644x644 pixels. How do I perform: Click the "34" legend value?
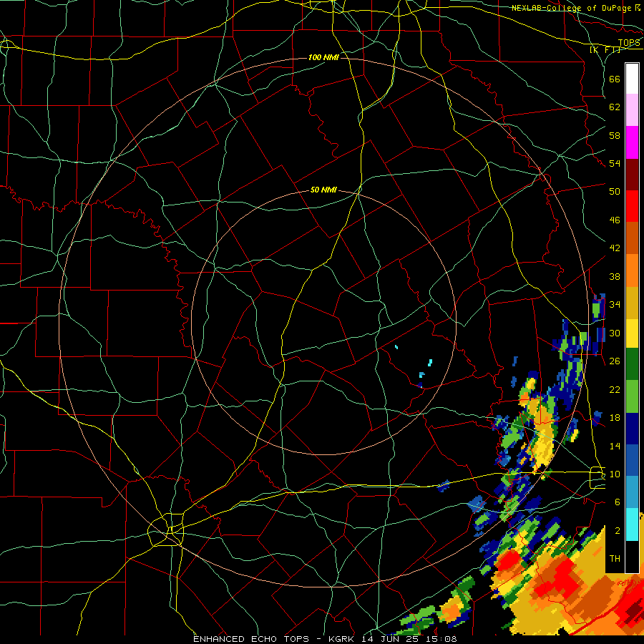tap(615, 304)
